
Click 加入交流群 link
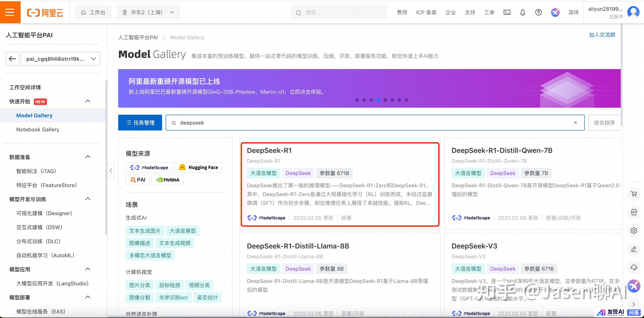pos(602,35)
